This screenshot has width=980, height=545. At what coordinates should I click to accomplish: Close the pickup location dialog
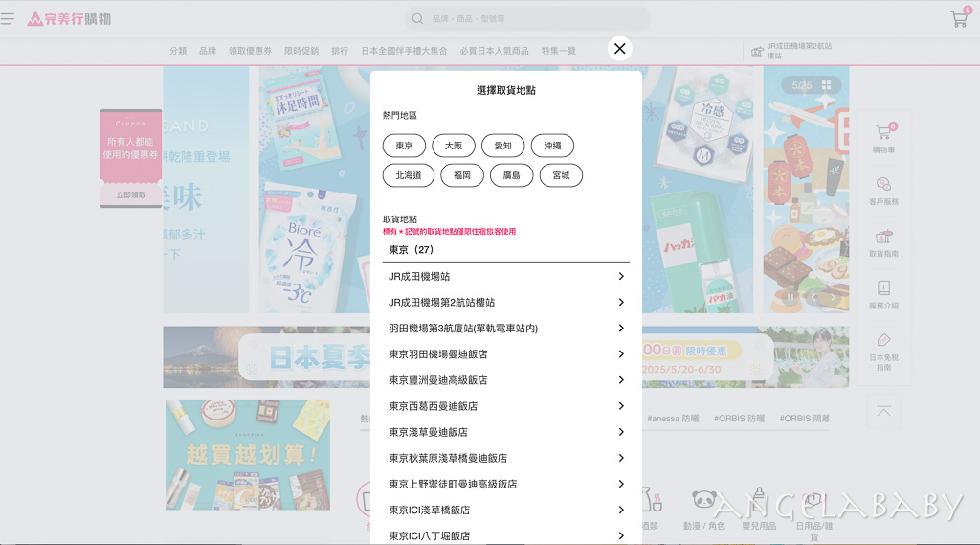coord(619,48)
